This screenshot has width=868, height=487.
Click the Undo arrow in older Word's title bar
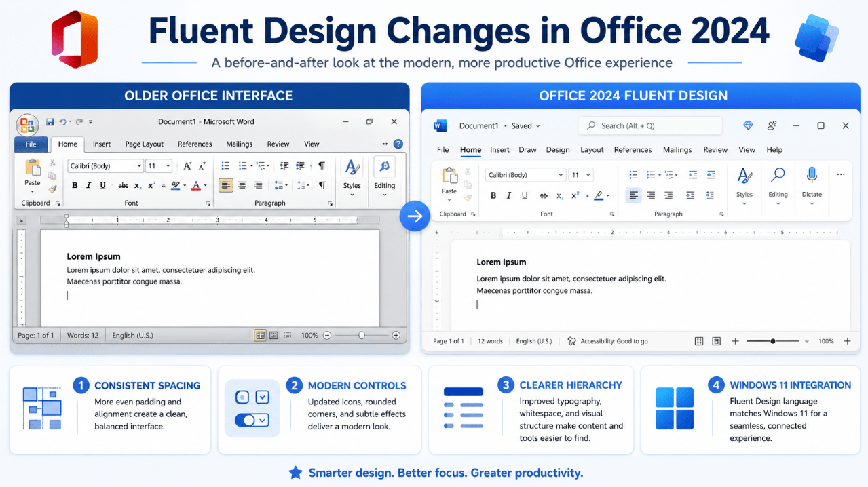pyautogui.click(x=62, y=122)
